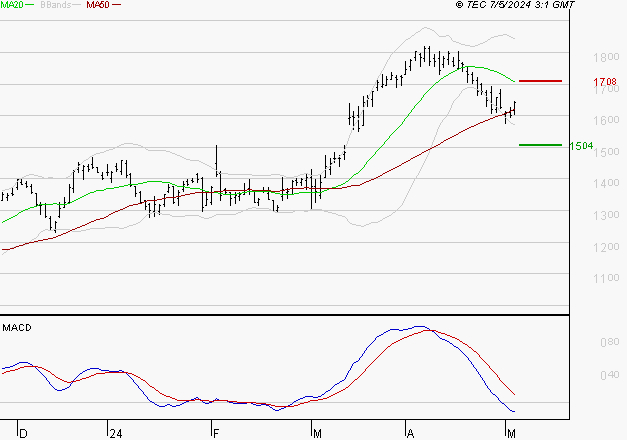Screen dimensions: 627x440
Task: Click the 24 year label on time axis
Action: point(116,434)
